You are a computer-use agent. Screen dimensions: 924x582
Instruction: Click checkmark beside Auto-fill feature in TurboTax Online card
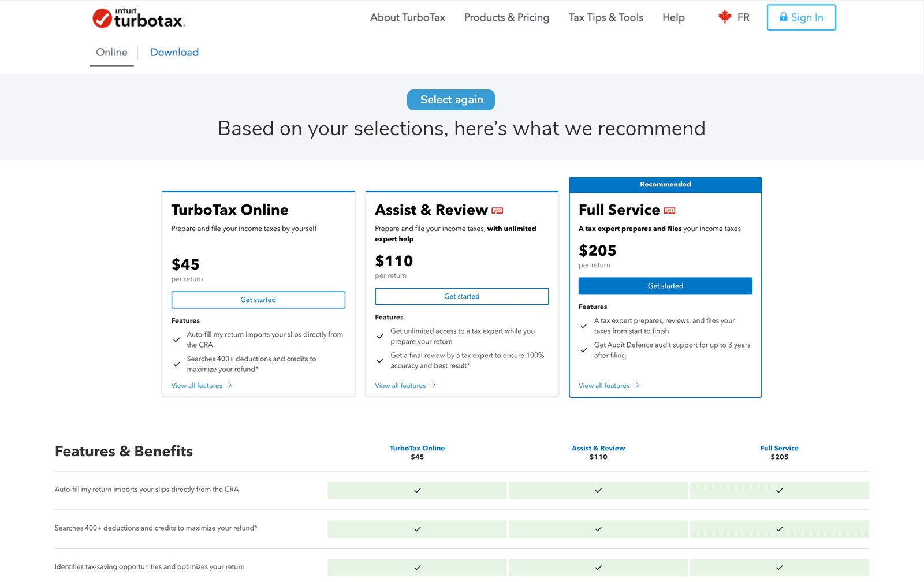177,339
